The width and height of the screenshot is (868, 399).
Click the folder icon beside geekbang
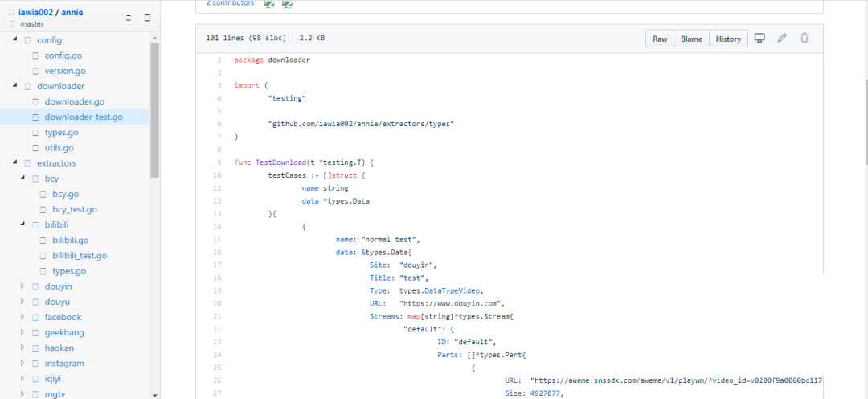35,333
